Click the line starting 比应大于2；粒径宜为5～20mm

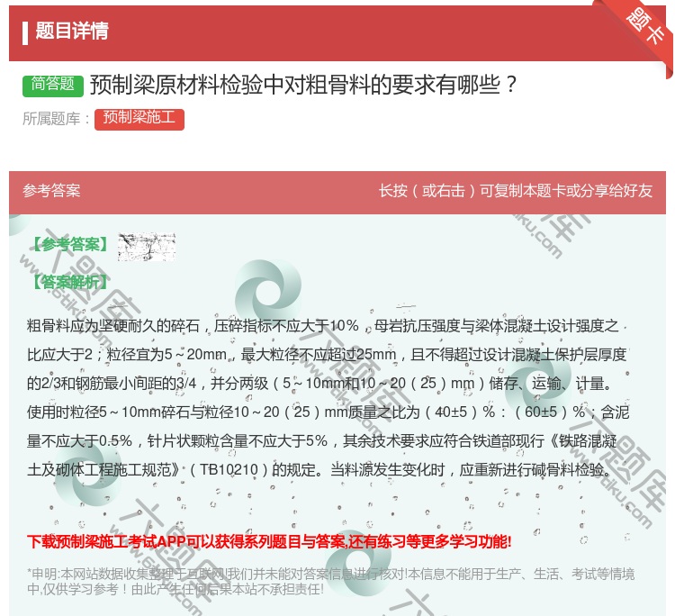pos(327,355)
